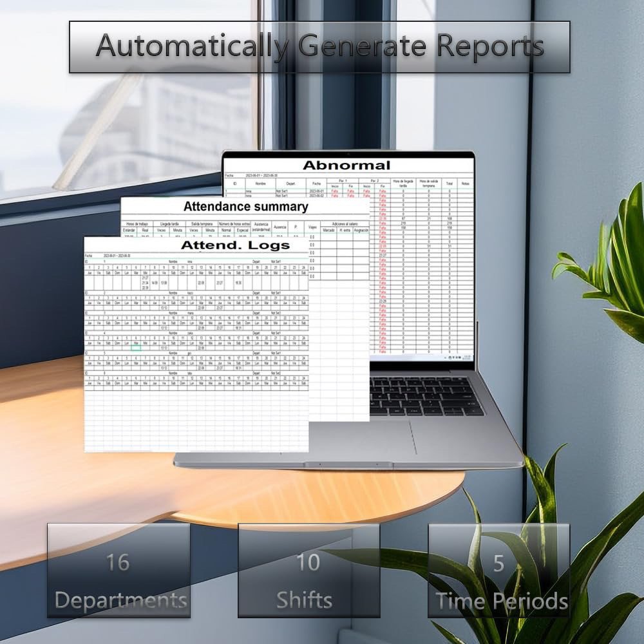Open the Attendance summary report title

[x=245, y=207]
